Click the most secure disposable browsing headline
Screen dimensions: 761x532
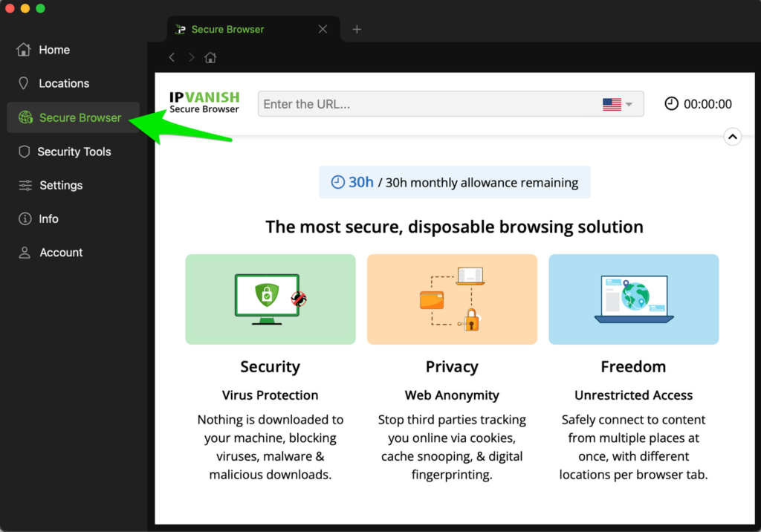(x=454, y=227)
